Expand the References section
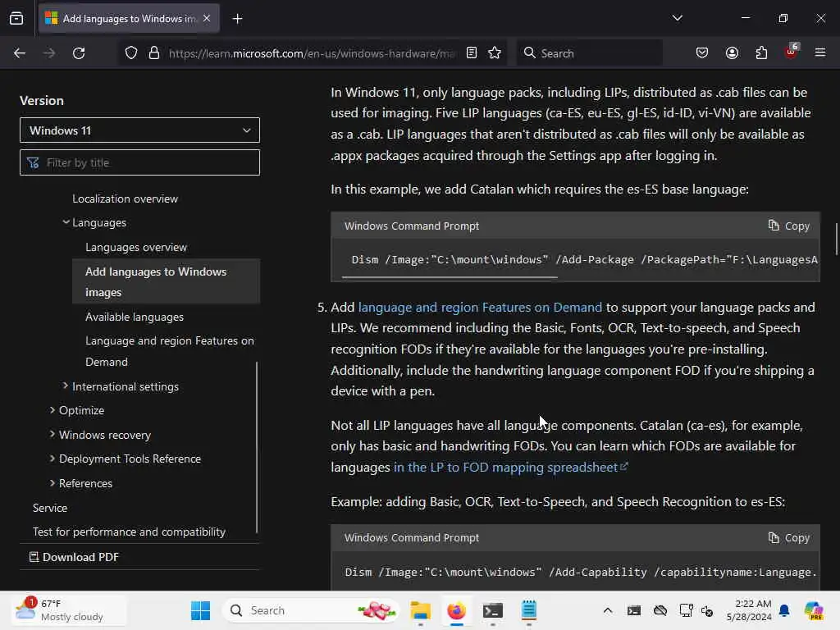The width and height of the screenshot is (840, 630). tap(52, 483)
